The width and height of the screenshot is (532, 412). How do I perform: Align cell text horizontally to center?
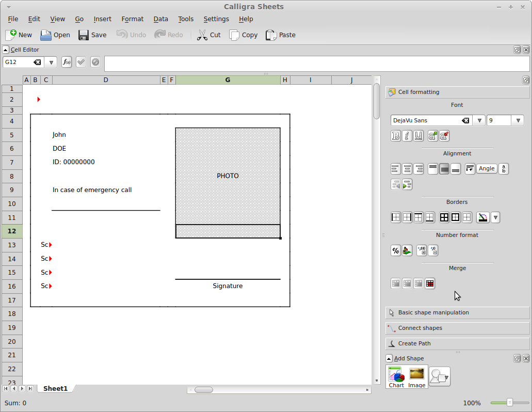(x=407, y=169)
